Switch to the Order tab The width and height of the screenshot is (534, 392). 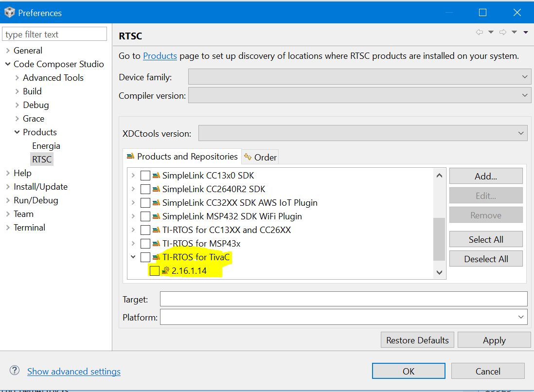coord(261,157)
